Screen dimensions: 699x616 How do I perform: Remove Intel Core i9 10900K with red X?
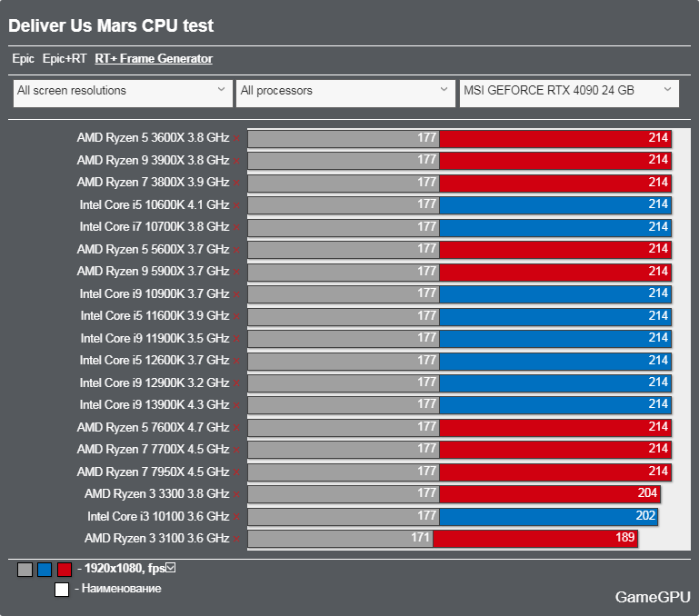point(236,294)
